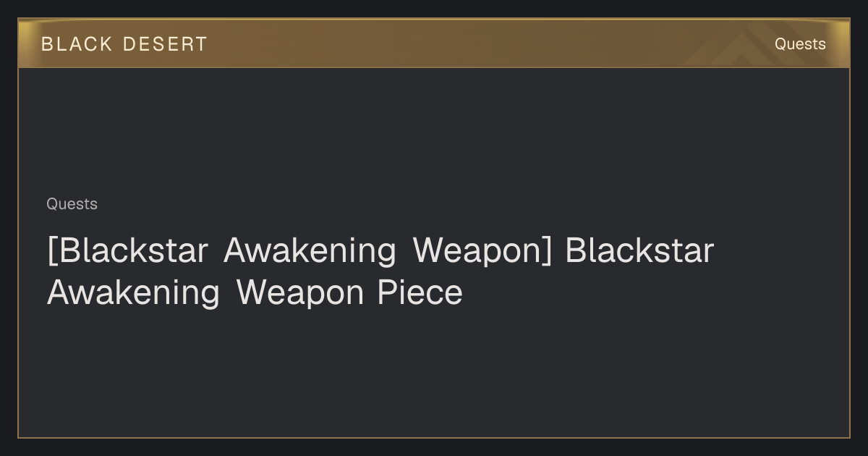The width and height of the screenshot is (868, 456).
Task: Click Weapon] inside the bracketed title
Action: (482, 250)
